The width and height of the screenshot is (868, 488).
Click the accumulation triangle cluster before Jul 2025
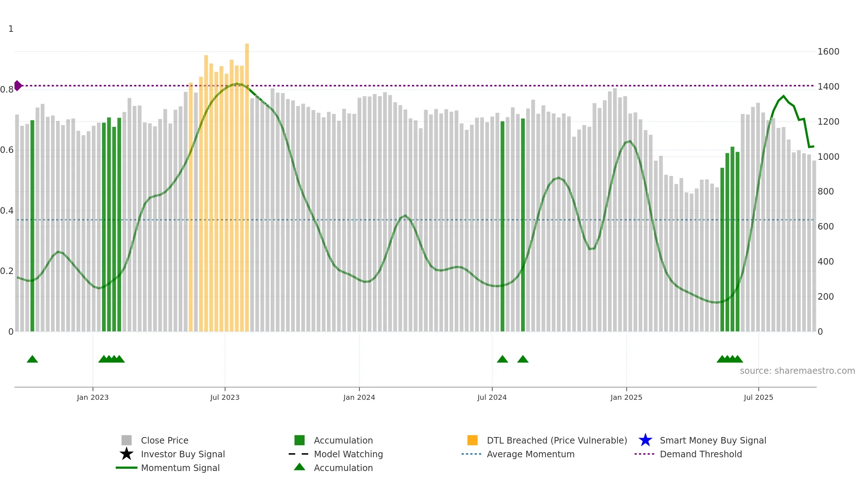click(730, 359)
